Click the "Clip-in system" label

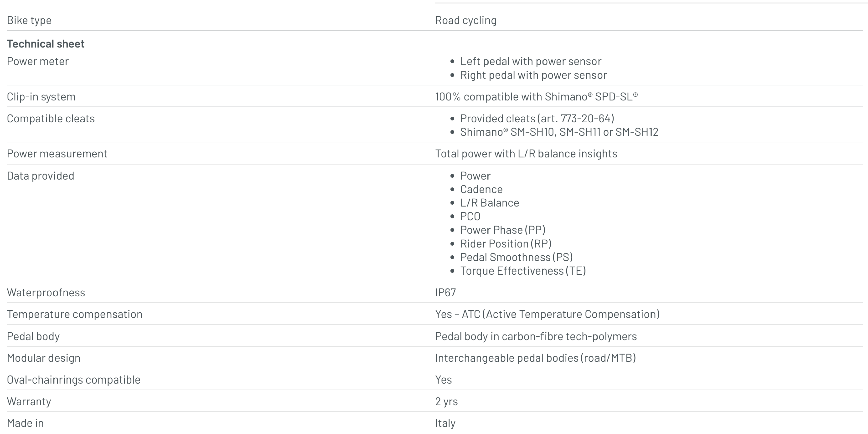pos(41,97)
